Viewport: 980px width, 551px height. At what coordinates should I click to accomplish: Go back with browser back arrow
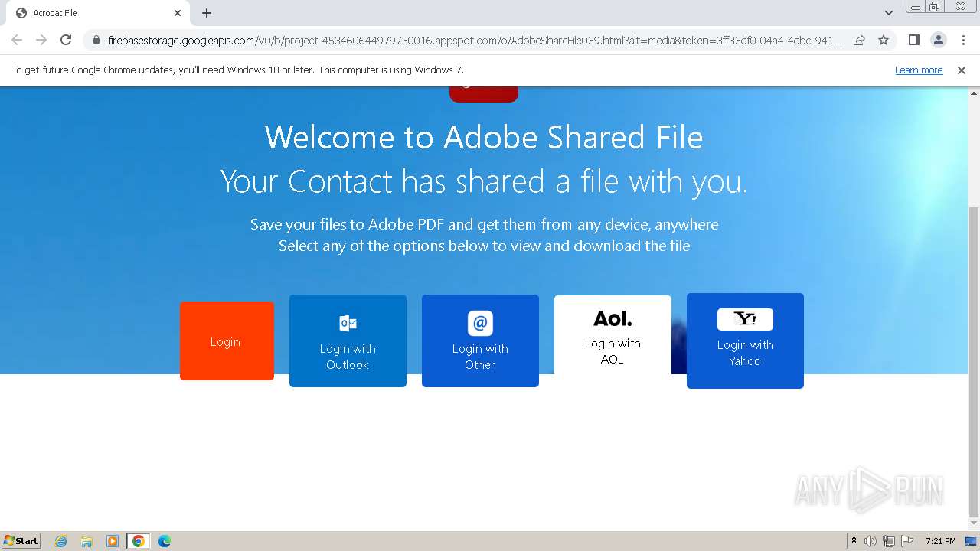(x=17, y=40)
